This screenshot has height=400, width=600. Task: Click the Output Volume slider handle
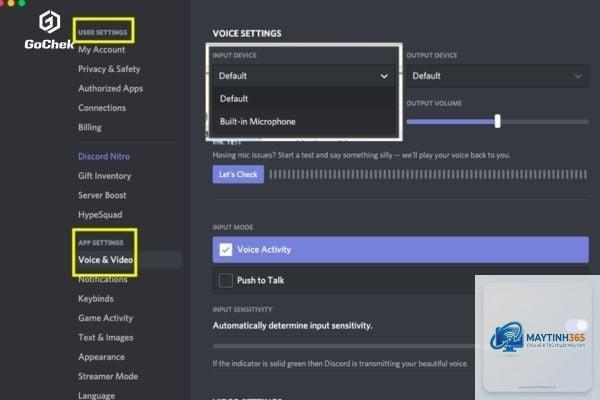tap(497, 121)
